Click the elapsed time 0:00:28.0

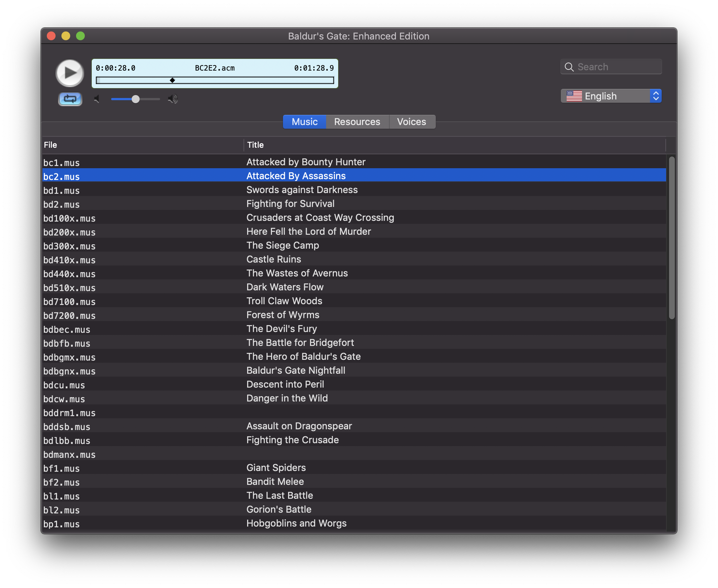point(116,68)
